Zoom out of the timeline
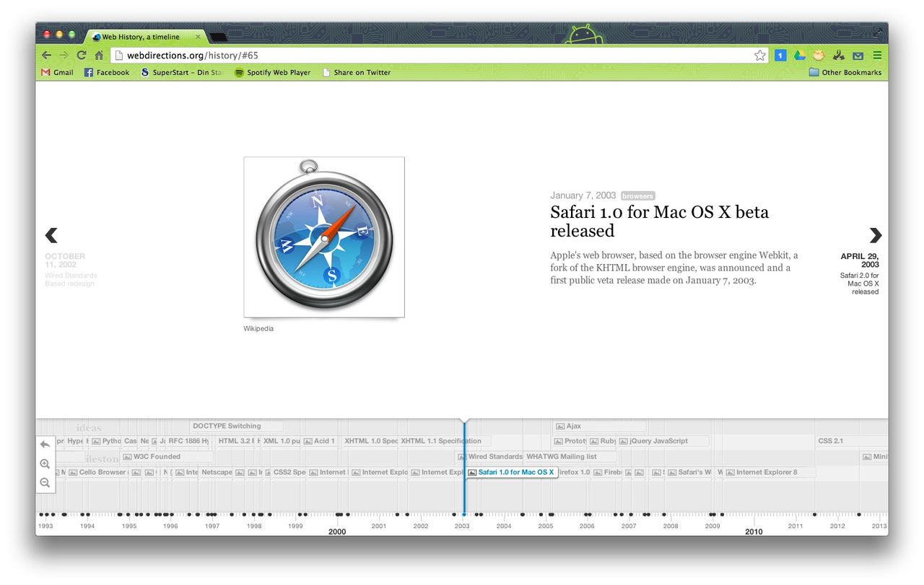This screenshot has width=924, height=585. 45,483
